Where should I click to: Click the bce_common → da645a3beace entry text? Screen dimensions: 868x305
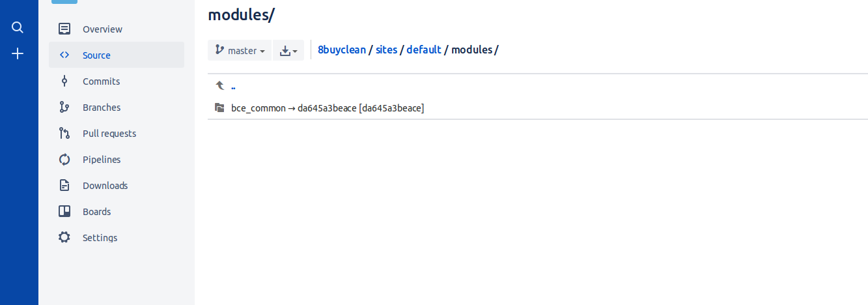328,108
